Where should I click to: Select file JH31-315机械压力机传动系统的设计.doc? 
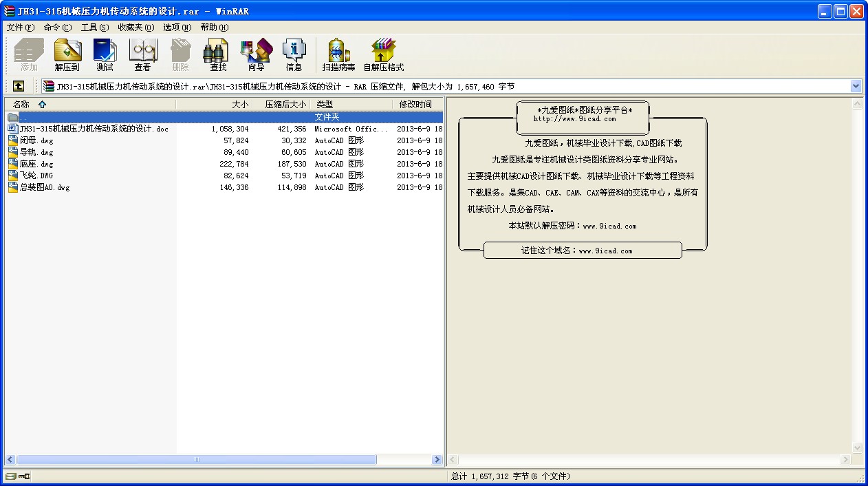click(94, 129)
